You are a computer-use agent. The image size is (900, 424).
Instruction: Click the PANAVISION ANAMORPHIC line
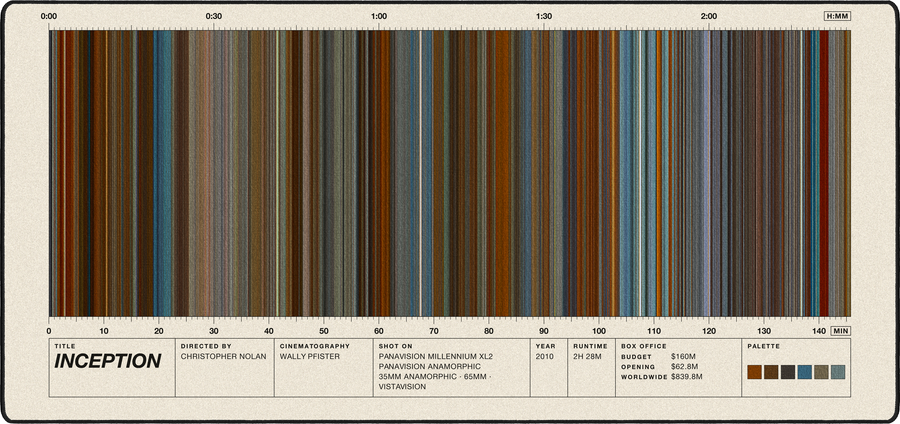[x=429, y=366]
